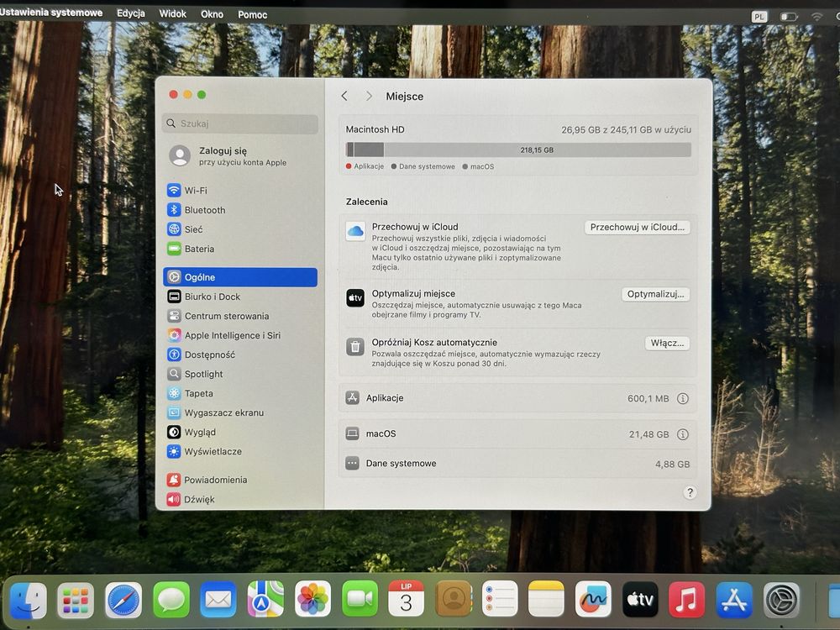The width and height of the screenshot is (840, 630).
Task: Select Centrum sterowania in sidebar
Action: click(240, 316)
